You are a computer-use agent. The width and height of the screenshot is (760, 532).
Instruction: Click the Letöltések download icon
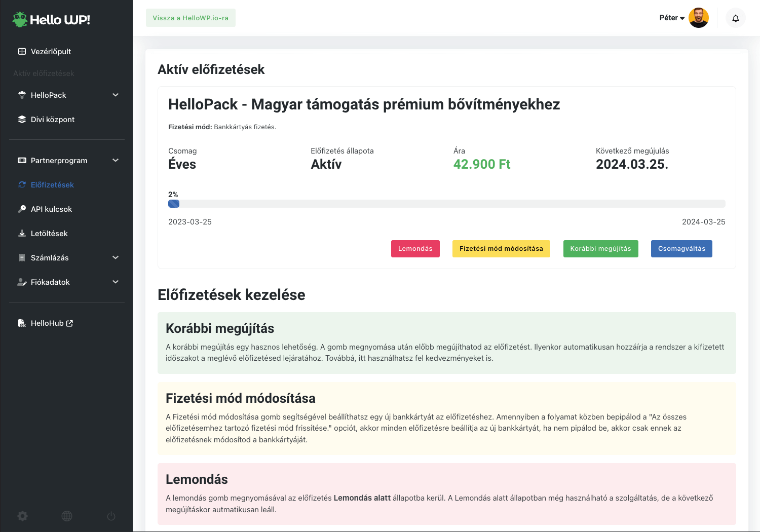[x=22, y=233]
